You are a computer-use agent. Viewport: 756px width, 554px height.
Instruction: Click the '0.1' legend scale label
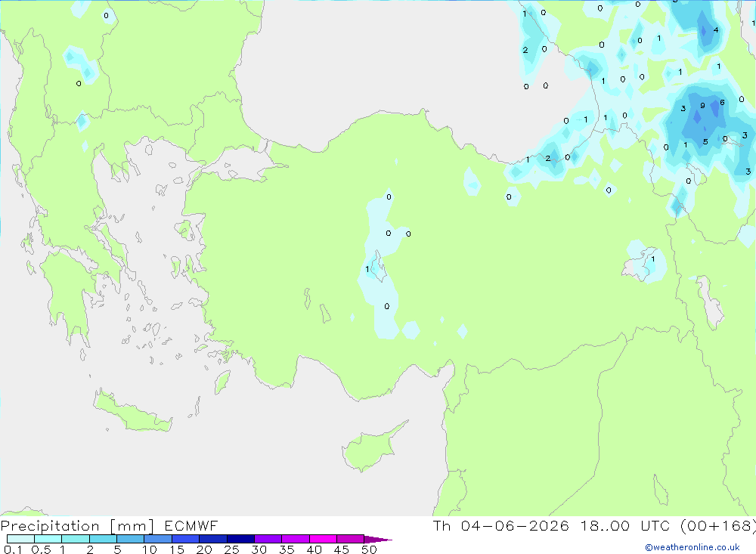(x=13, y=549)
